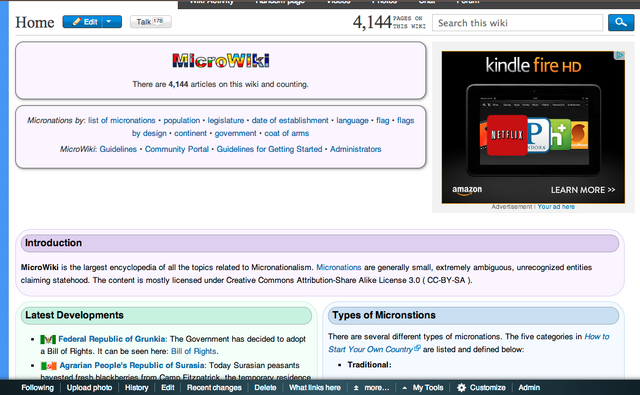Screen dimensions: 640x395
Task: Focus the Search this wiki field
Action: pyautogui.click(x=518, y=23)
